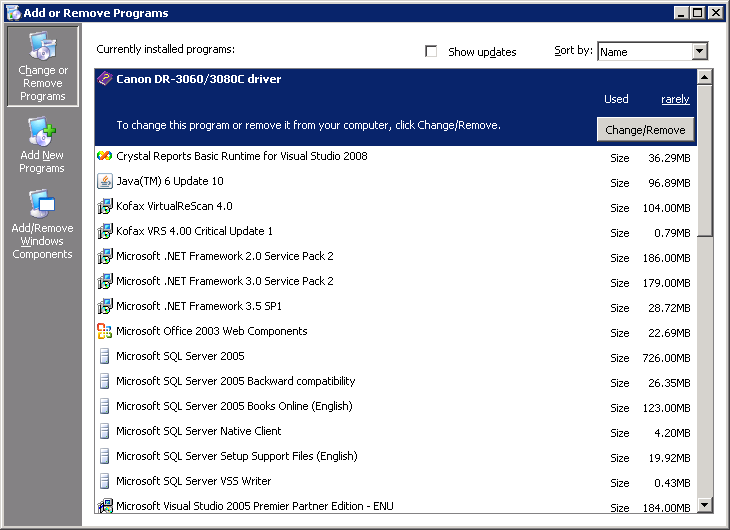Viewport: 730px width, 530px height.
Task: Select Microsoft SQL Server 2005 Books Online (English)
Action: point(234,406)
